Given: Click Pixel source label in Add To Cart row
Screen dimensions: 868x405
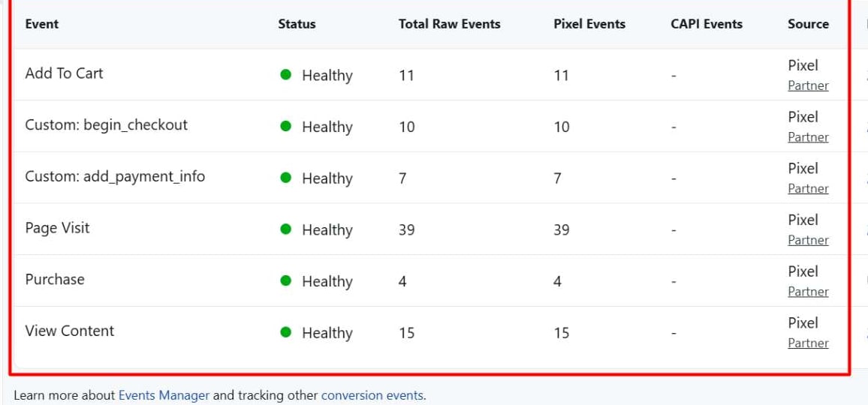Looking at the screenshot, I should pos(803,65).
